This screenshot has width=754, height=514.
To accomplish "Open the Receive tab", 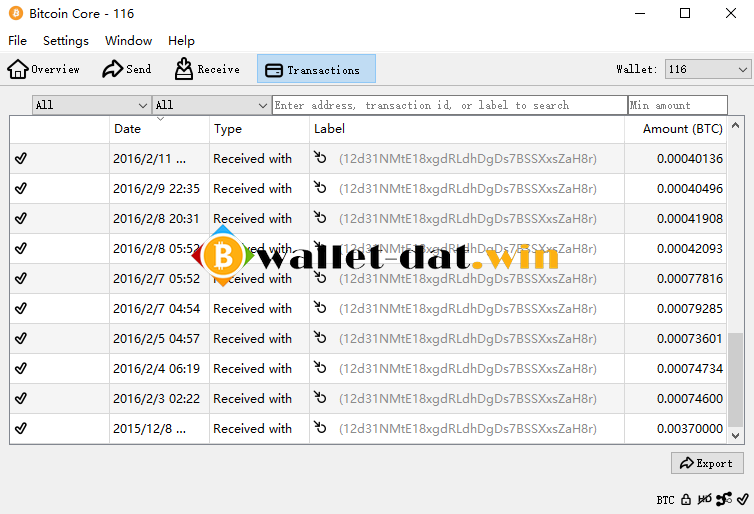I will pyautogui.click(x=207, y=69).
